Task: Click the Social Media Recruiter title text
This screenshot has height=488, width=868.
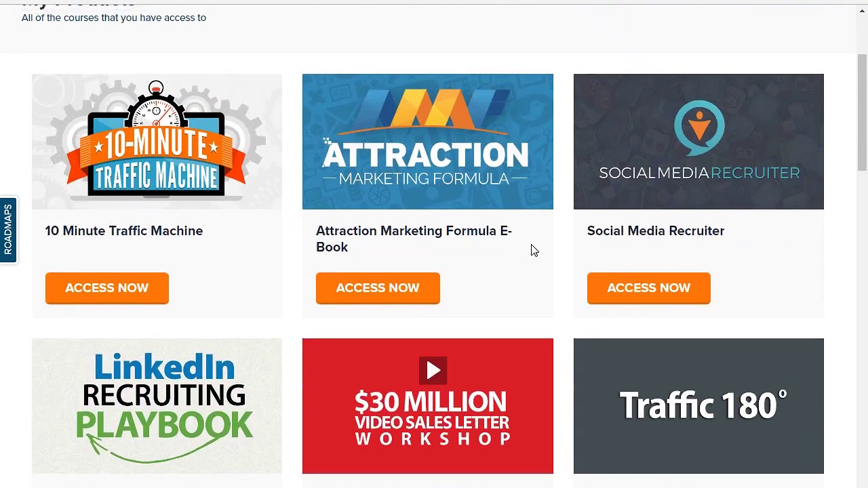Action: point(655,231)
